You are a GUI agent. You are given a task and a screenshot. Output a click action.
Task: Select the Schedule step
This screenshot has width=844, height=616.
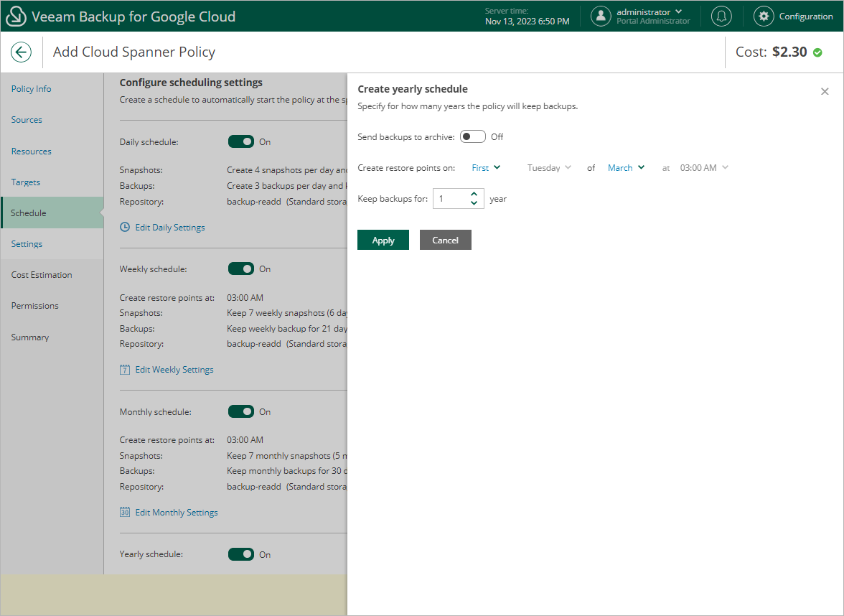(52, 213)
